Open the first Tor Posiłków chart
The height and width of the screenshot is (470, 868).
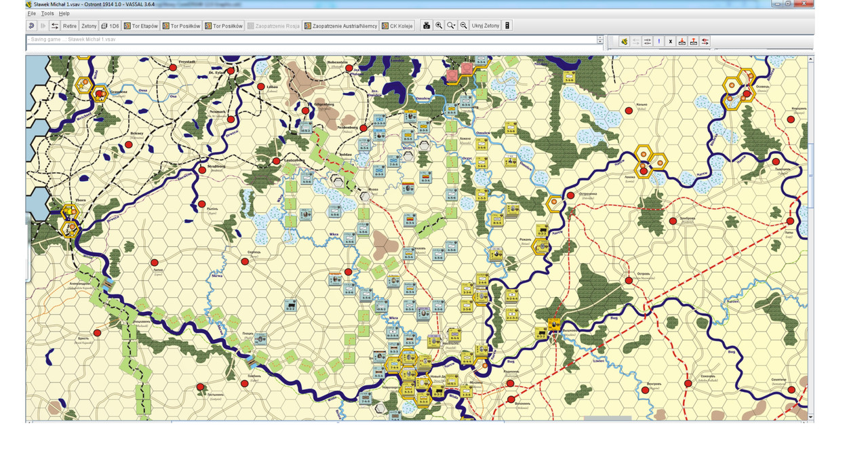click(x=181, y=26)
